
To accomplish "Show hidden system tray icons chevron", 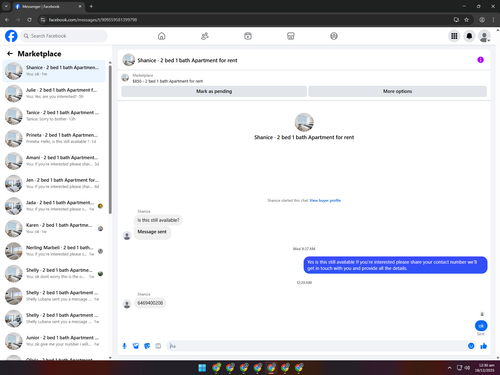I will point(449,368).
